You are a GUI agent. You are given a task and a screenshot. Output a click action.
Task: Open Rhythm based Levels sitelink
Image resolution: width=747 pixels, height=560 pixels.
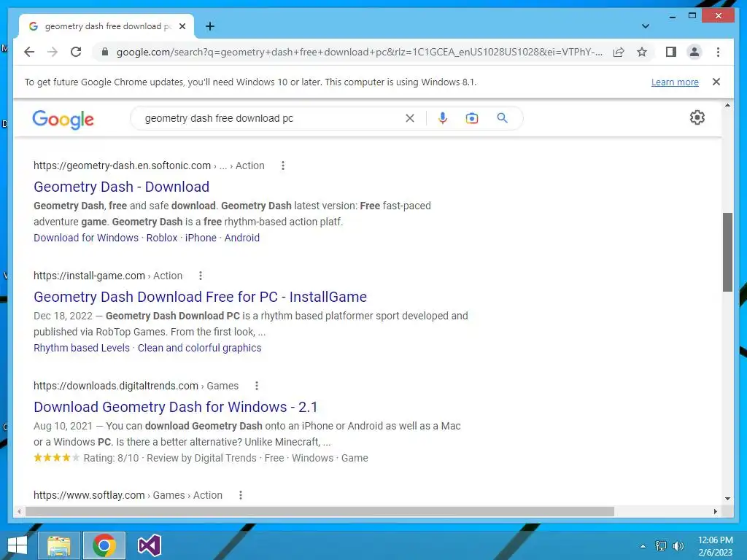point(82,348)
